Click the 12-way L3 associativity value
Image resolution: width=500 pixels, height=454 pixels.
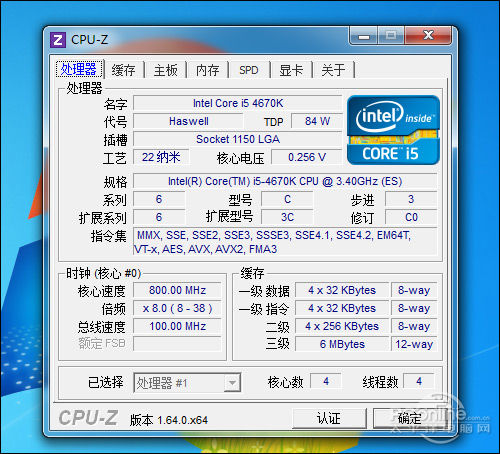click(x=414, y=344)
